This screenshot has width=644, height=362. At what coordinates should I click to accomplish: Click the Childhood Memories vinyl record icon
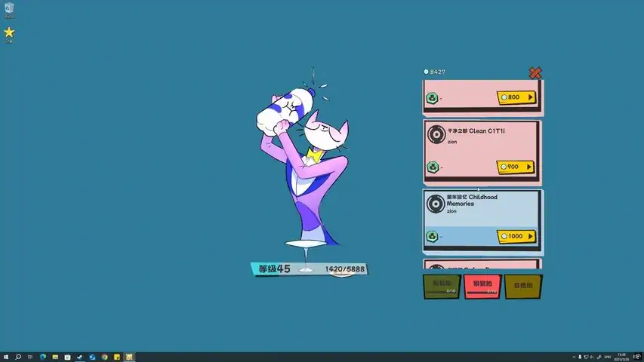click(x=436, y=204)
